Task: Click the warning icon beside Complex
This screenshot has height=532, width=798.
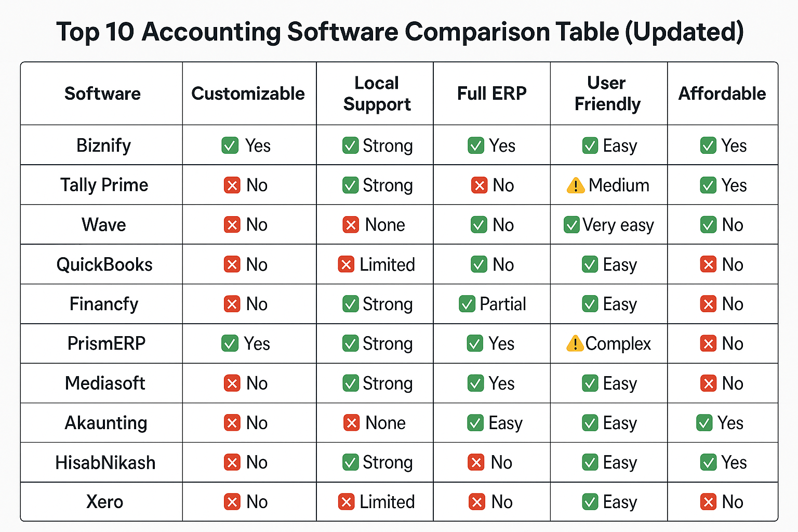Action: (575, 343)
